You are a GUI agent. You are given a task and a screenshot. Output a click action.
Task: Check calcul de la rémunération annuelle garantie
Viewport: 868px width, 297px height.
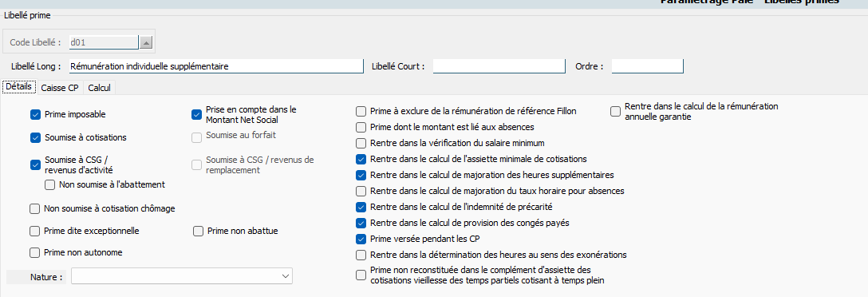click(616, 112)
